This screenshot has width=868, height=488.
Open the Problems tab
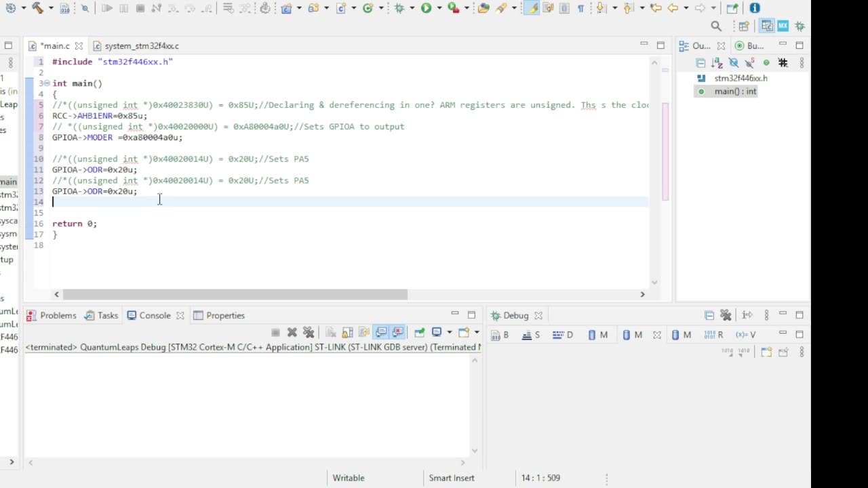(52, 316)
